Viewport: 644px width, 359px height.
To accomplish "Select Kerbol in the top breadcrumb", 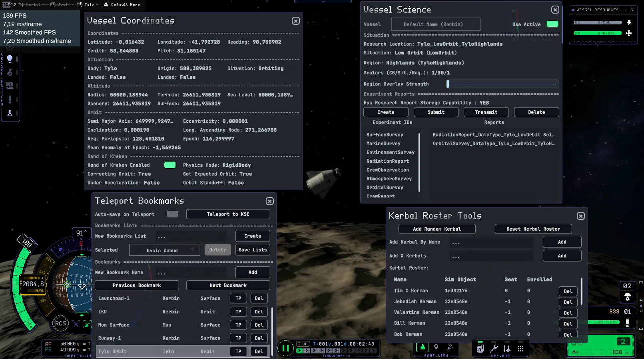I will pos(33,4).
